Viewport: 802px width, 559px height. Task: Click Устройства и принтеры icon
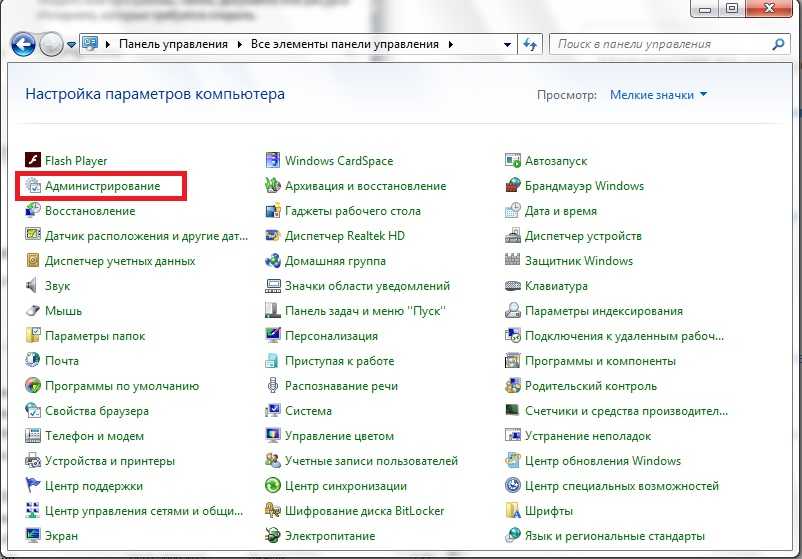(33, 460)
